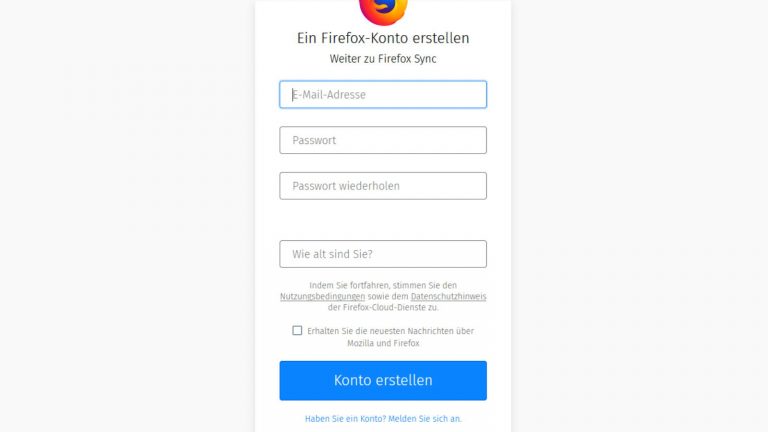Viewport: 768px width, 432px height.
Task: Click the 'Wie alt sind Sie?' field
Action: (383, 254)
